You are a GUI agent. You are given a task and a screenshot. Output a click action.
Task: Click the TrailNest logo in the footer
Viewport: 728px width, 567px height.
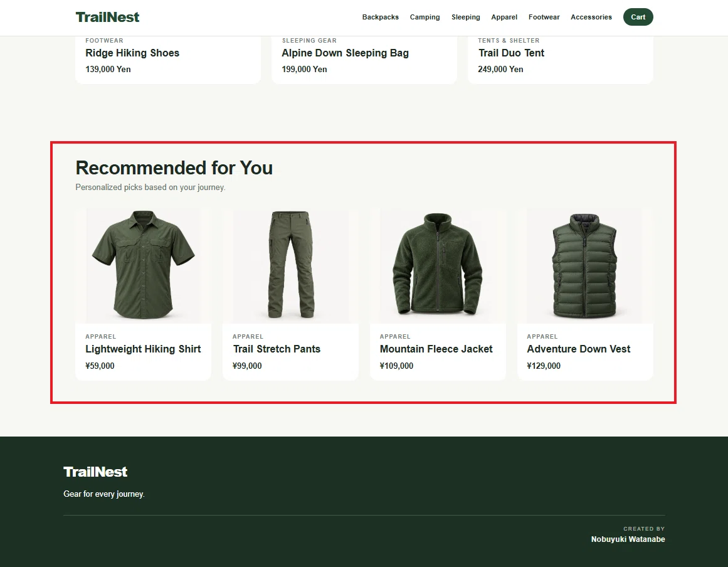pos(95,472)
